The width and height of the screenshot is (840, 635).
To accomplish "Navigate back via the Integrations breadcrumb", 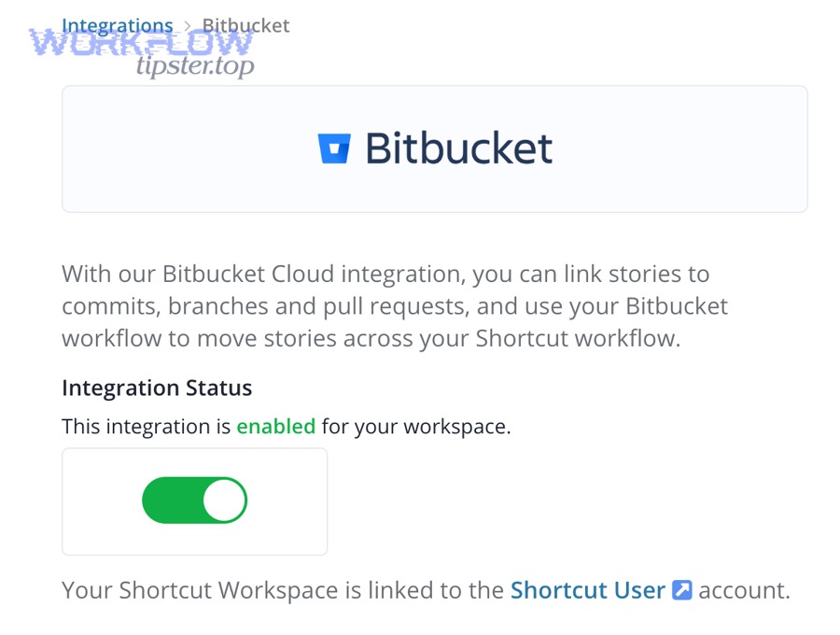I will tap(118, 25).
